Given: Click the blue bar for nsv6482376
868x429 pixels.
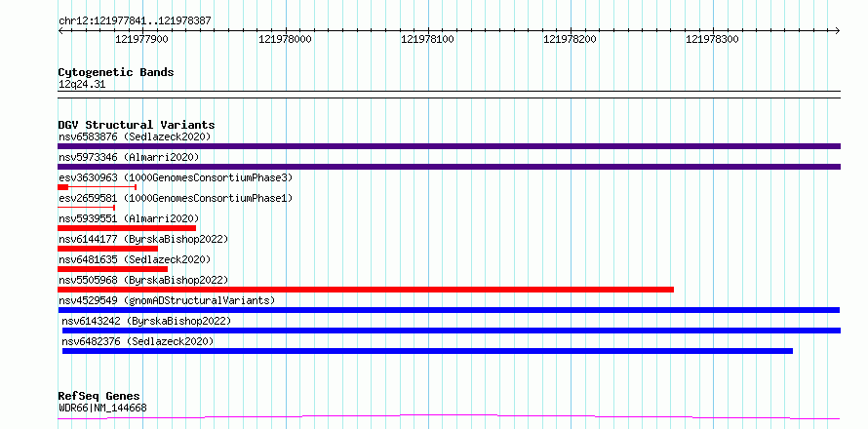Looking at the screenshot, I should click(x=427, y=351).
